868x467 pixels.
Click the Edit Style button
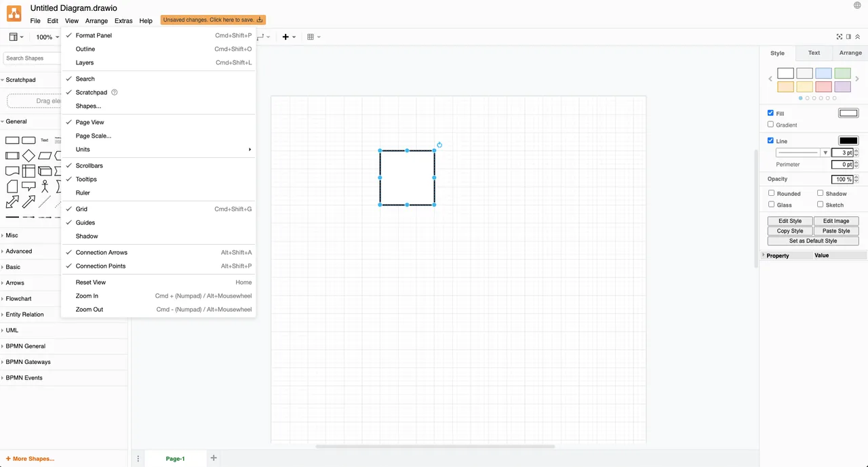[x=790, y=221]
